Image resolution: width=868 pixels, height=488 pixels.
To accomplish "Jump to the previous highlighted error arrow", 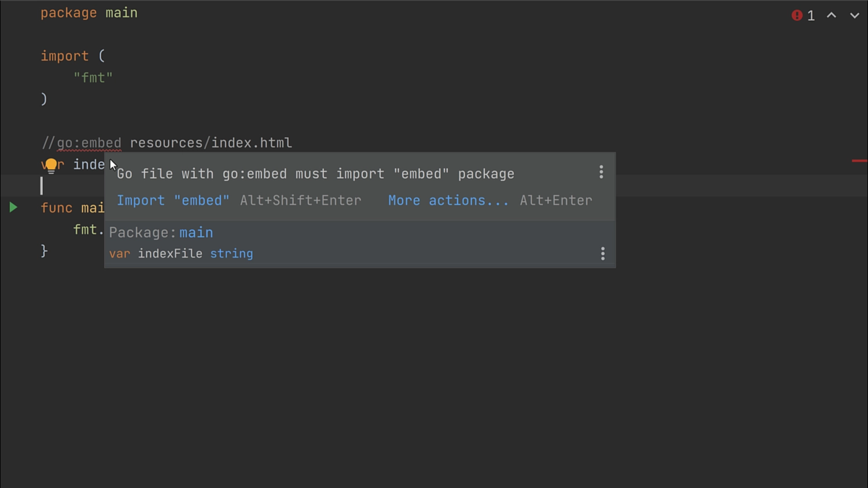I will [832, 16].
